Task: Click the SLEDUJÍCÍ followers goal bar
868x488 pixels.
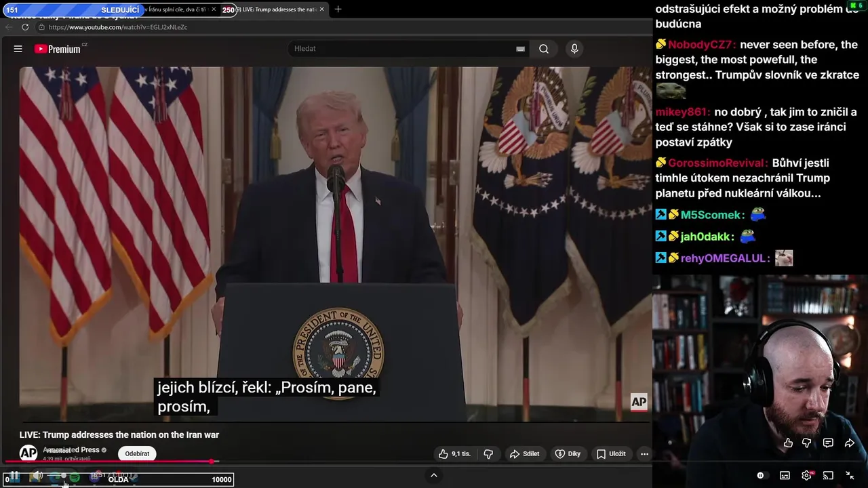Action: 119,10
